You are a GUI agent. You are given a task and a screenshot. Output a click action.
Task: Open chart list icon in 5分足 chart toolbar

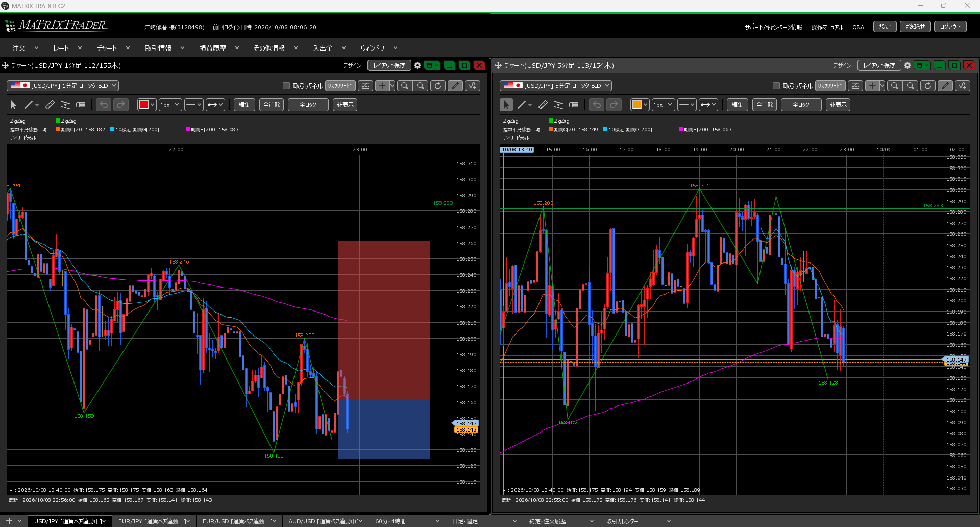[x=855, y=86]
